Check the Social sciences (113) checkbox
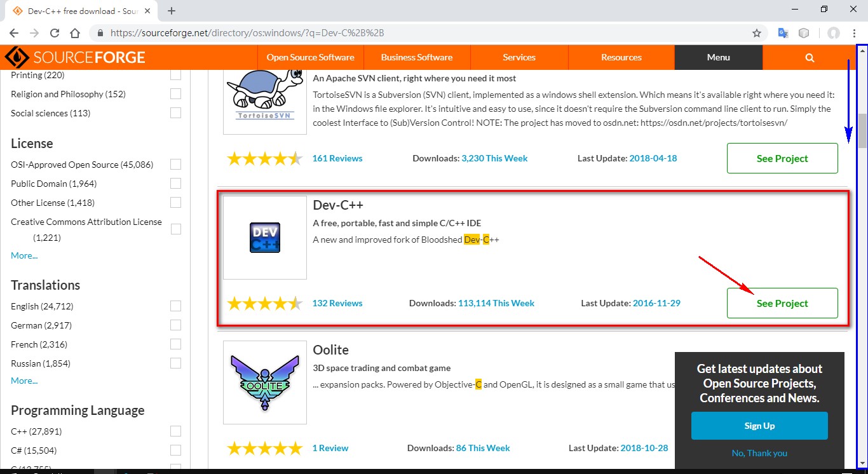 point(175,113)
